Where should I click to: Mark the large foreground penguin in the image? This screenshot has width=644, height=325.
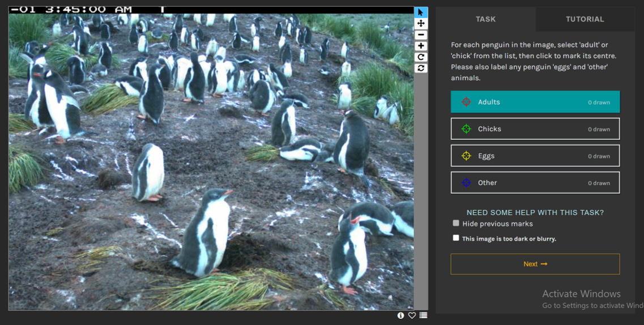(x=205, y=232)
